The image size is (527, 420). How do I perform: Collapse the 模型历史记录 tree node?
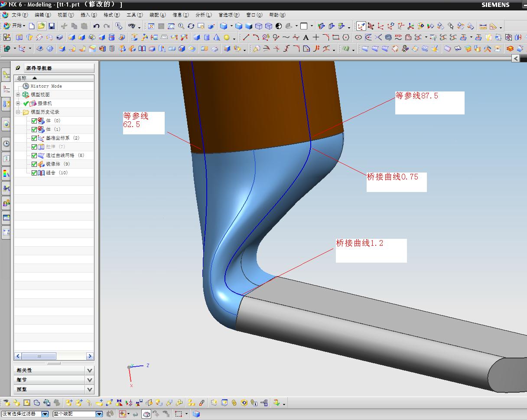[18, 112]
